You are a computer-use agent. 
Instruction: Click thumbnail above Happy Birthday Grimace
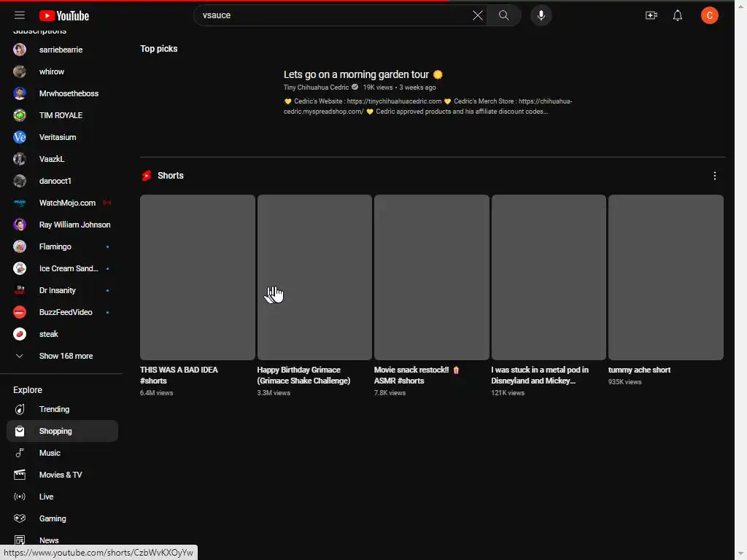click(314, 277)
